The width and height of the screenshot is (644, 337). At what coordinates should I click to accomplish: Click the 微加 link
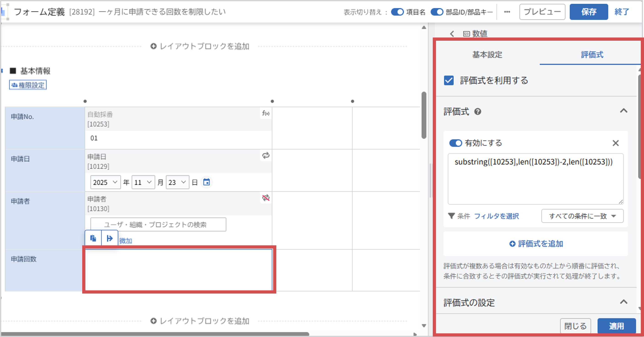(x=126, y=241)
